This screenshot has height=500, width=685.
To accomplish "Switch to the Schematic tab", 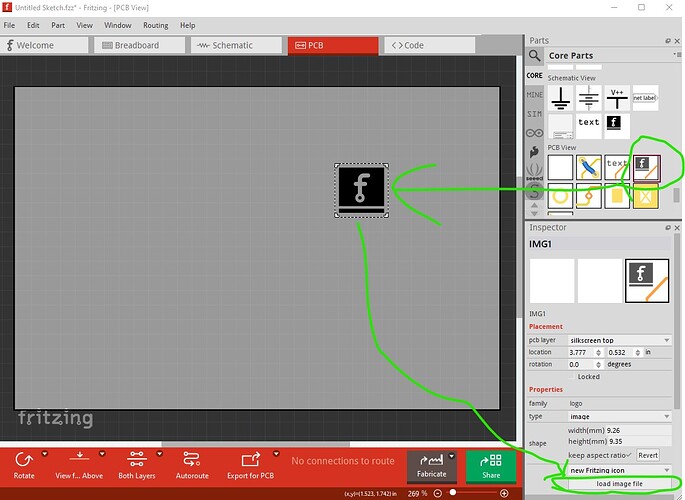I will click(x=236, y=45).
